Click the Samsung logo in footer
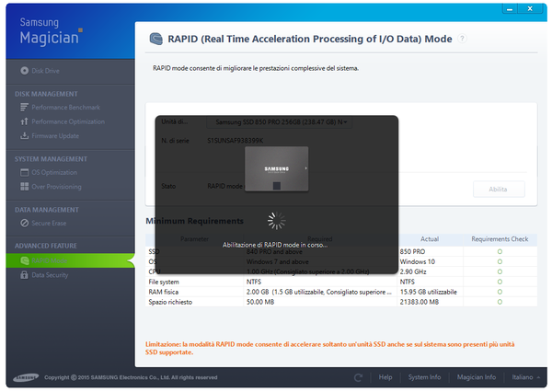This screenshot has height=392, width=552. tap(26, 377)
